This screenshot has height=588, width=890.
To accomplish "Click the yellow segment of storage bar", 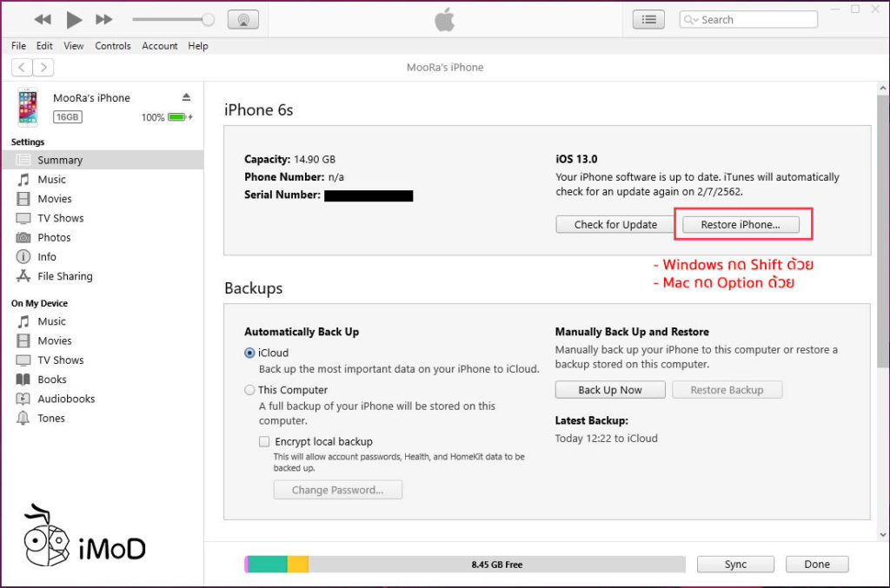I will (297, 565).
